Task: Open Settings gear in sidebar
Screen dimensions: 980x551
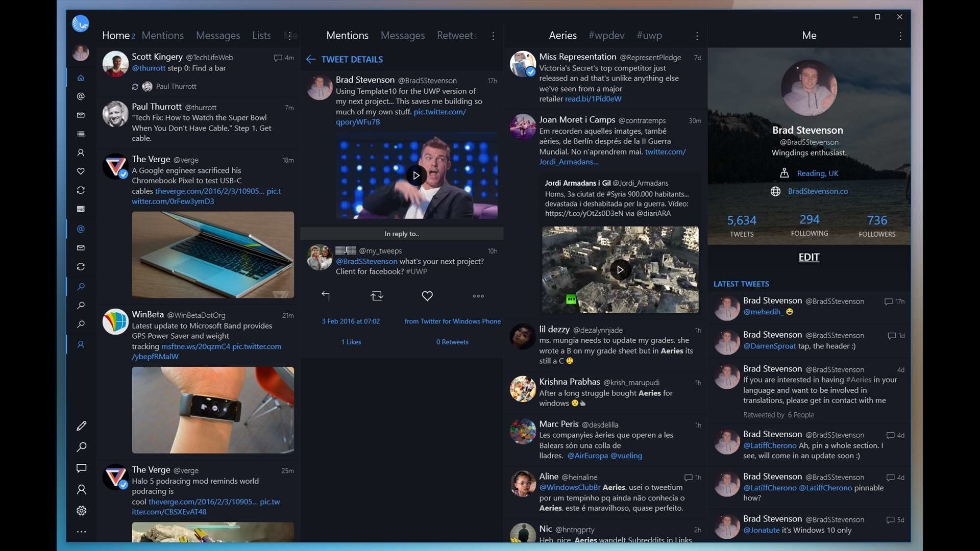Action: tap(81, 511)
